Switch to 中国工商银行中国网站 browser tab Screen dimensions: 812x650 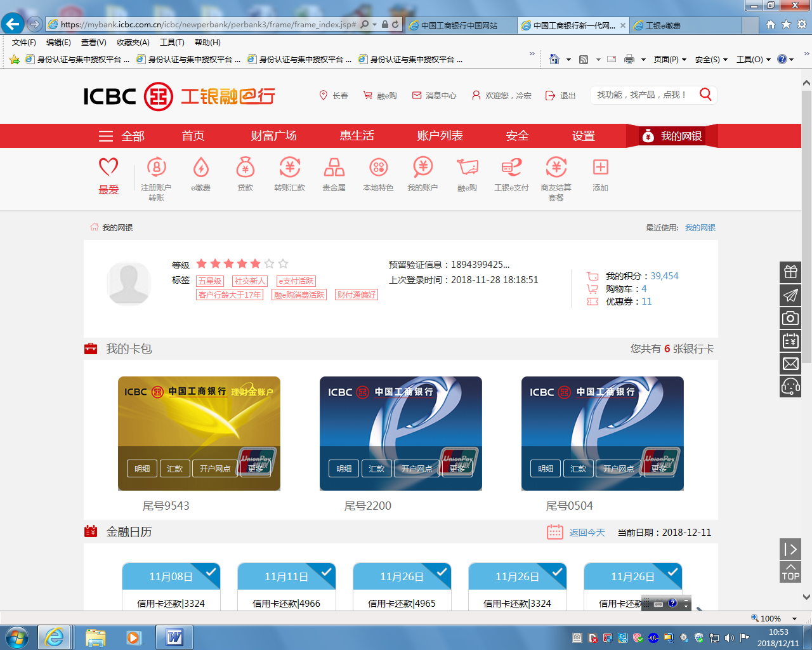pos(460,25)
